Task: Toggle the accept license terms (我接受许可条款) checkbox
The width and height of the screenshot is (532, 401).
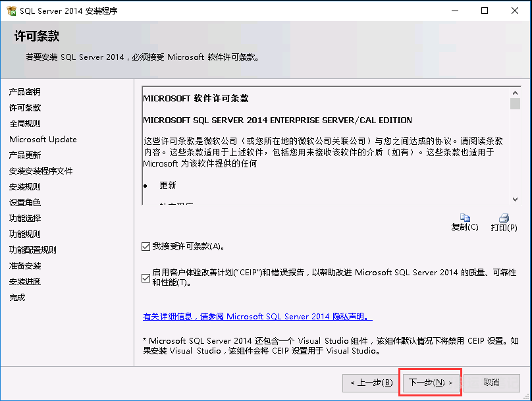Action: click(x=146, y=246)
